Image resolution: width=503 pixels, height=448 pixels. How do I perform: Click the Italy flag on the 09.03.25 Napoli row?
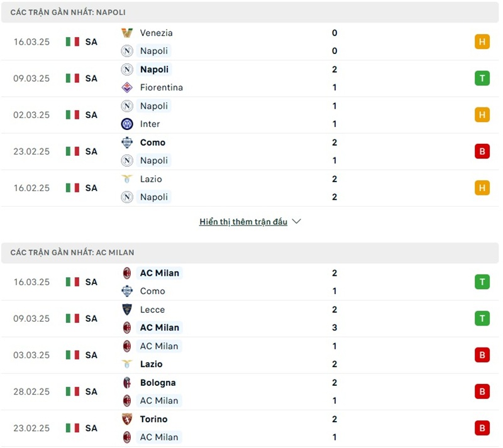[x=72, y=79]
